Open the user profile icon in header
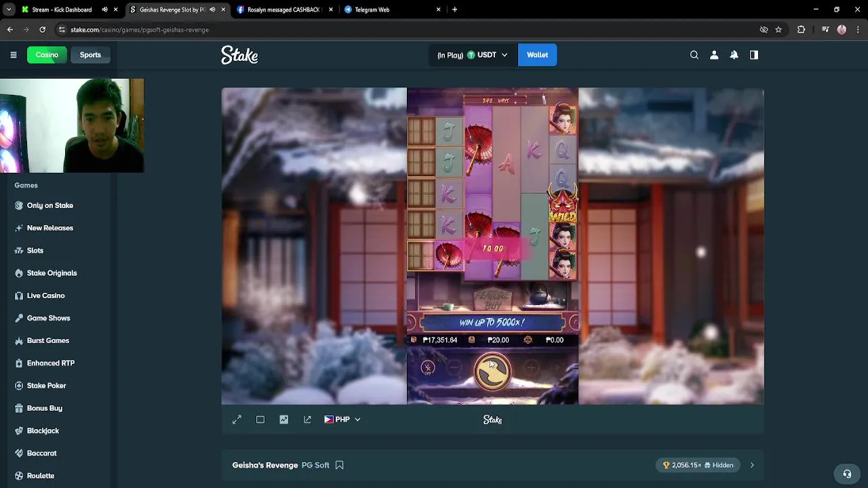868x488 pixels. (x=714, y=55)
